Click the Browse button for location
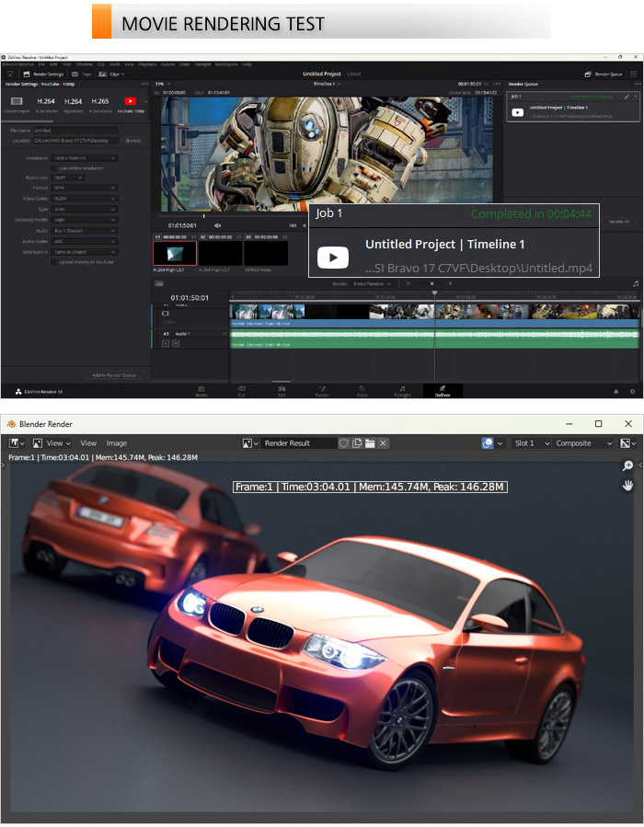The image size is (644, 827). tap(132, 141)
